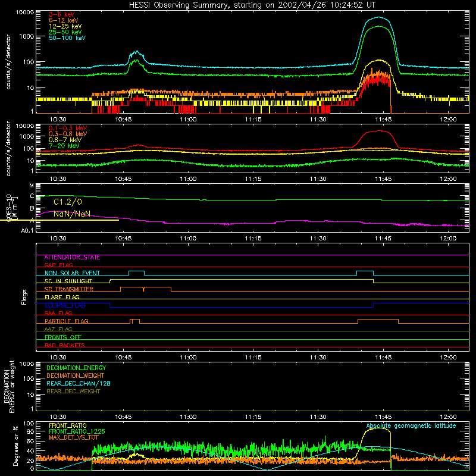Click the SC_TRANSMITTER flag label

click(x=68, y=289)
